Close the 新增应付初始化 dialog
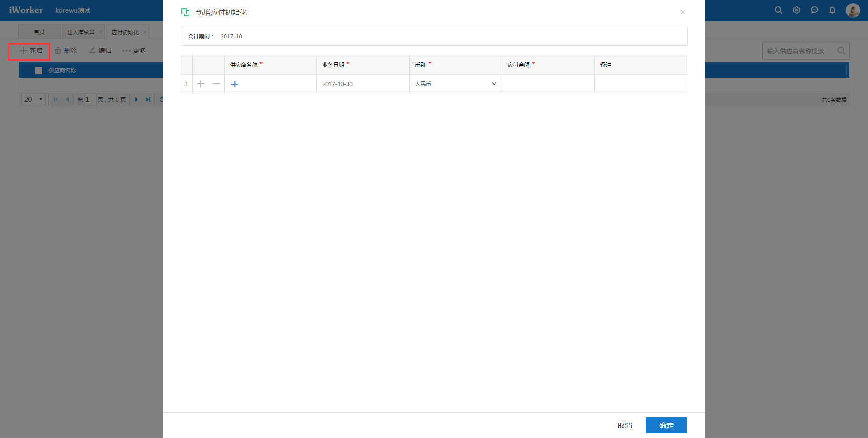This screenshot has width=868, height=438. [682, 12]
